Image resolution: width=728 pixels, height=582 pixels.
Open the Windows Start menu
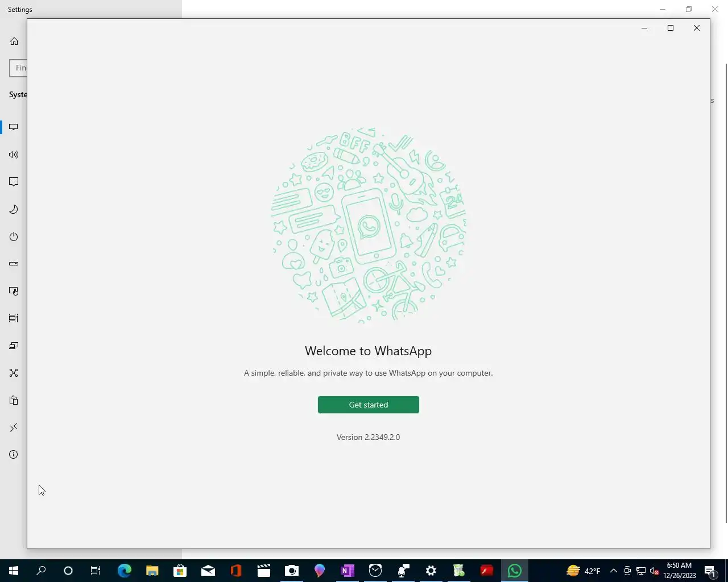[x=14, y=571]
